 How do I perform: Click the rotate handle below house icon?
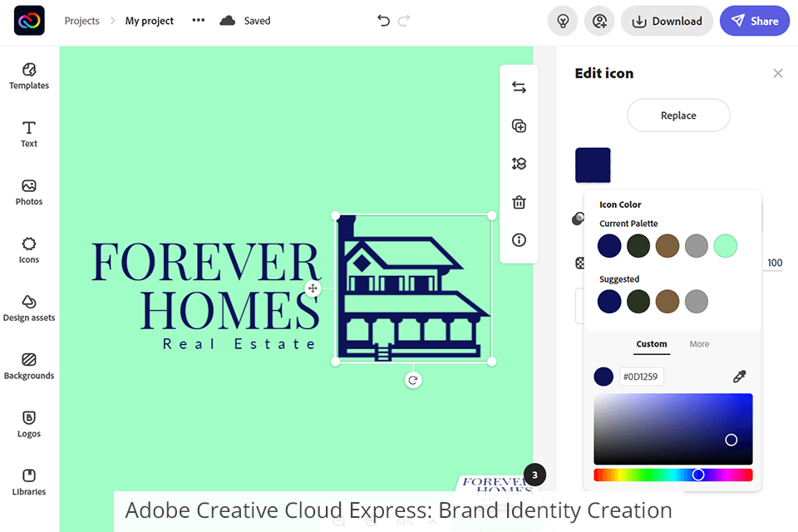[413, 380]
